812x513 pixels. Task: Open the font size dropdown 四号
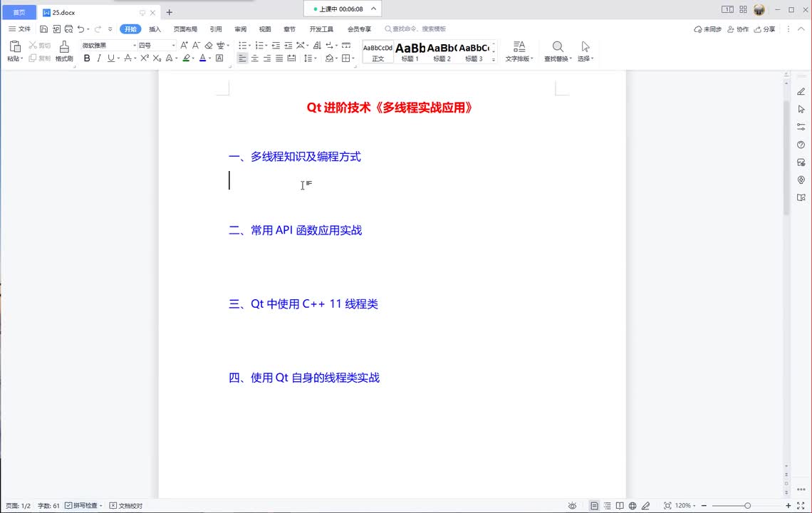coord(173,46)
